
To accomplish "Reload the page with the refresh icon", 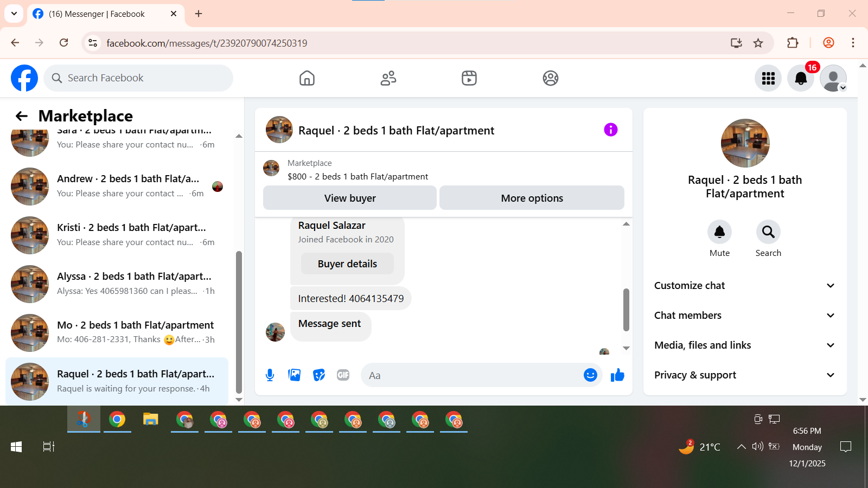I will tap(64, 43).
